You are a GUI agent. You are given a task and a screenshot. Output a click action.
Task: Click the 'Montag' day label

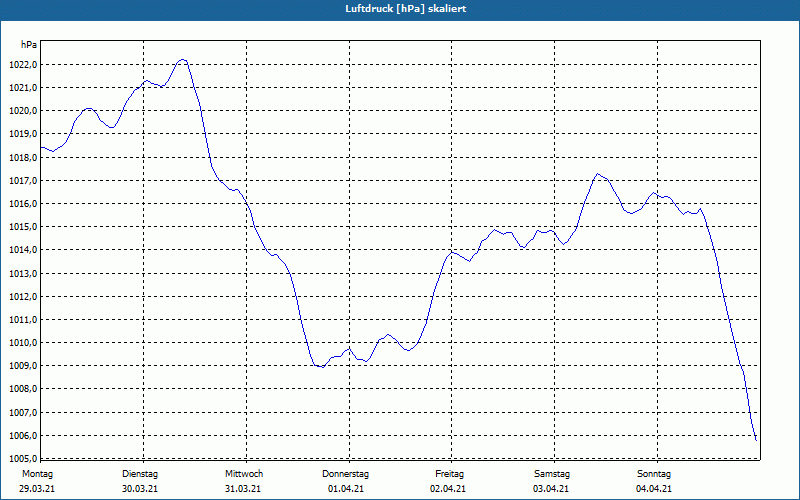[37, 474]
